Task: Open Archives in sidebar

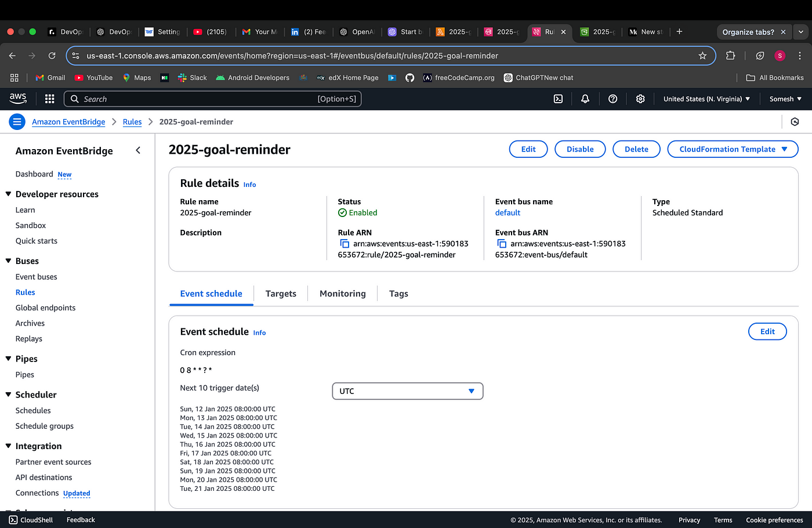Action: coord(30,323)
